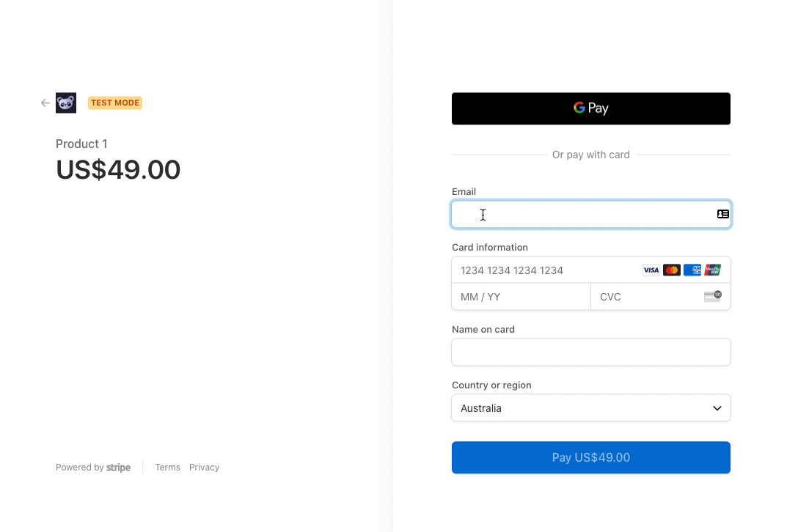The image size is (798, 532).
Task: Click the back arrow icon
Action: tap(45, 103)
